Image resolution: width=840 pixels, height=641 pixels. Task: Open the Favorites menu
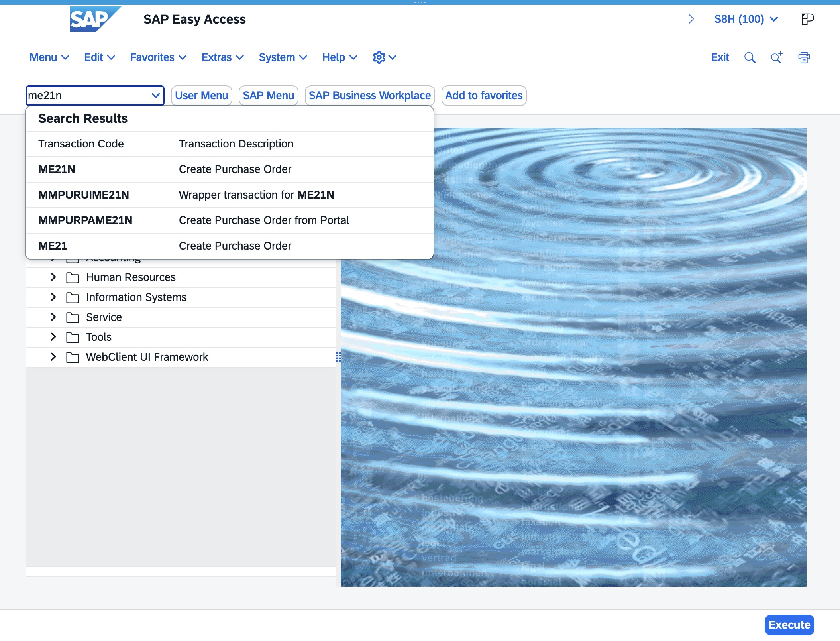click(x=158, y=57)
